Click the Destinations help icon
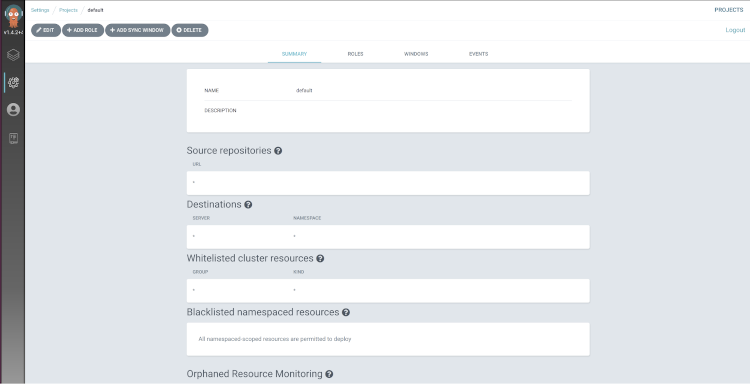Image resolution: width=750 pixels, height=384 pixels. [x=248, y=205]
